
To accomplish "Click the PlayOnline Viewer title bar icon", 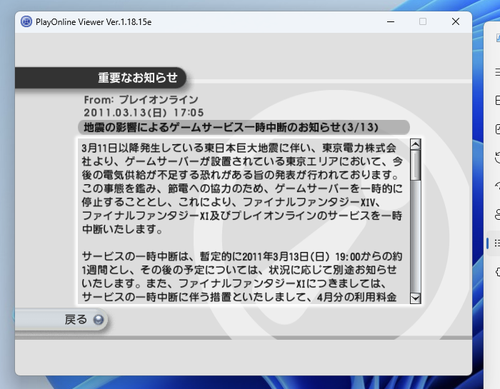I will (26, 22).
